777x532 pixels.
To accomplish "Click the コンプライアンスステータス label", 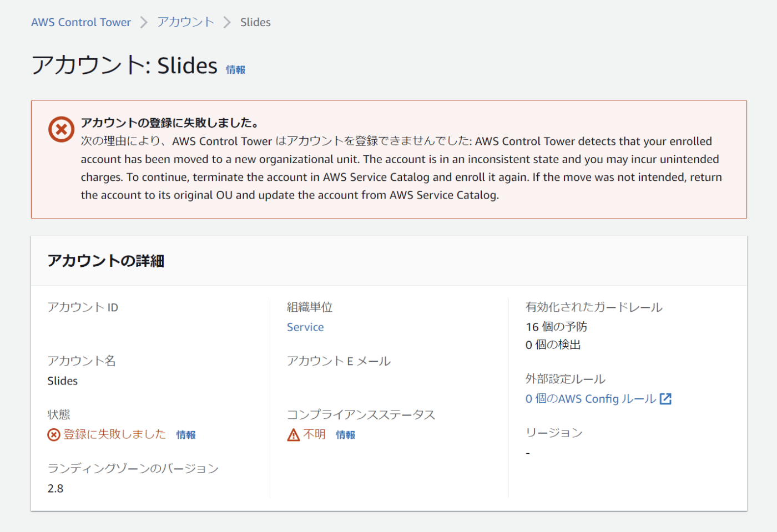I will coord(361,415).
